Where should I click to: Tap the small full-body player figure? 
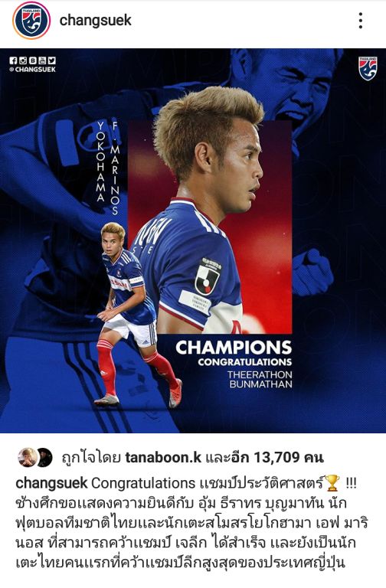click(x=137, y=315)
